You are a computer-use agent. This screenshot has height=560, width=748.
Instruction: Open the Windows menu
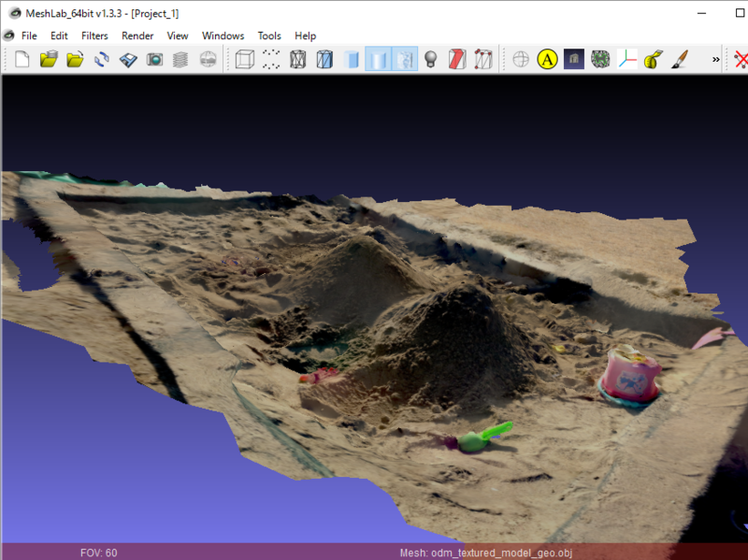pos(223,36)
